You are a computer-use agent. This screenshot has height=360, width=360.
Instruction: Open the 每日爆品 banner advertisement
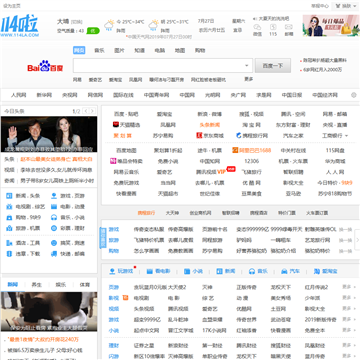tap(331, 26)
